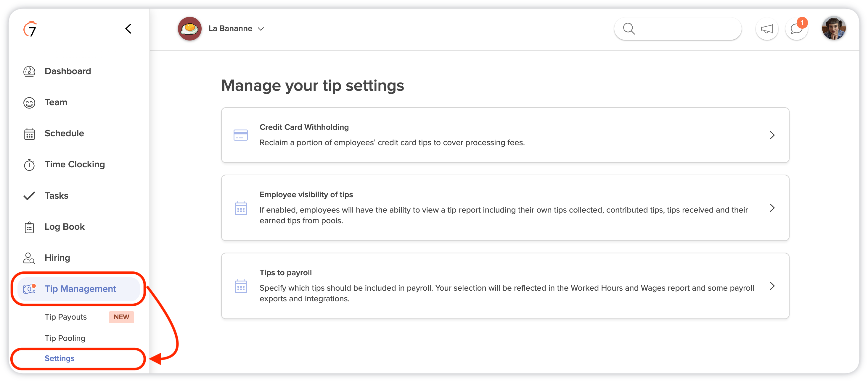
Task: Click the Manage your tip settings heading
Action: 313,85
